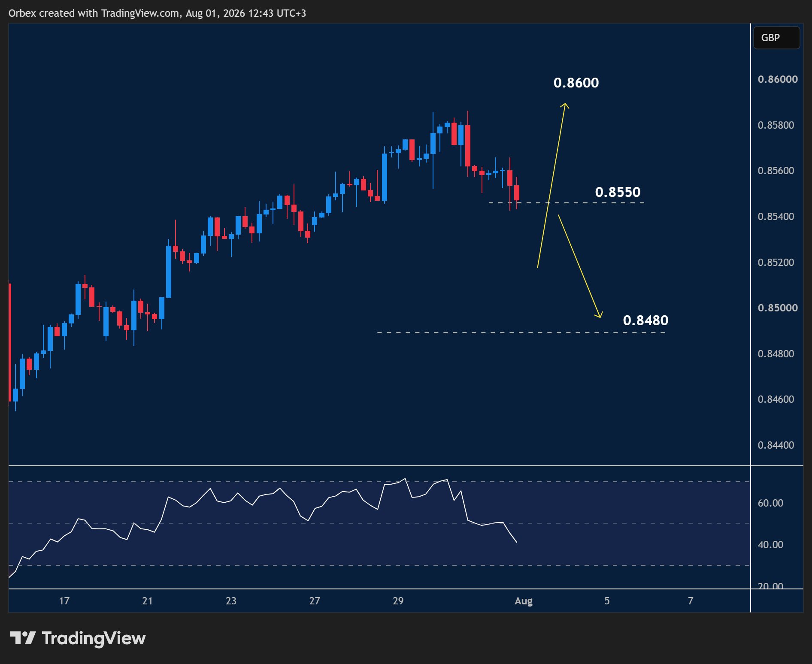This screenshot has width=812, height=664.
Task: Click date label 23 on time axis
Action: tap(231, 601)
